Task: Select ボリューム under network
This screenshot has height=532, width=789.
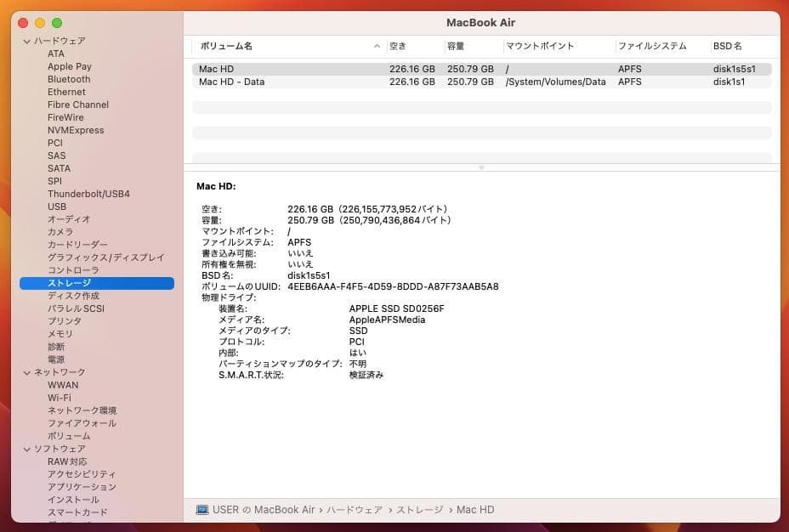Action: (69, 436)
